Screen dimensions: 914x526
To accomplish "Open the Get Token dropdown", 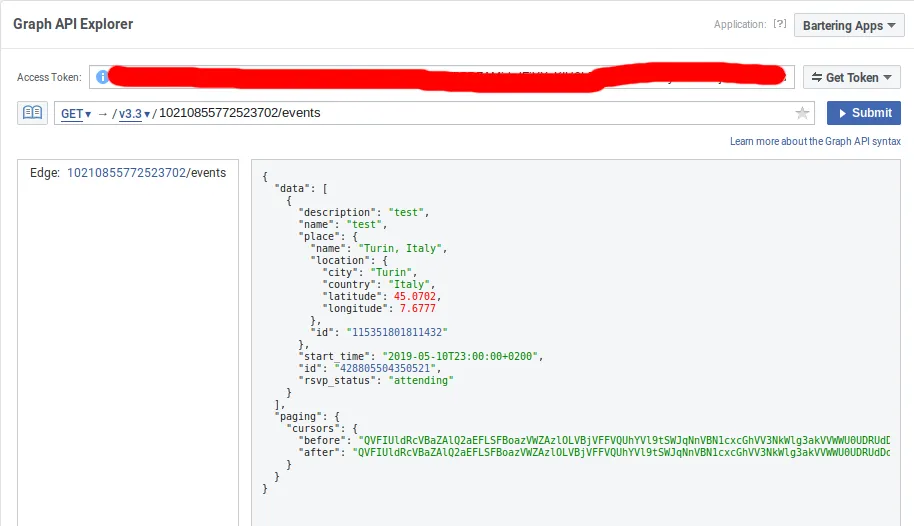I will [852, 78].
